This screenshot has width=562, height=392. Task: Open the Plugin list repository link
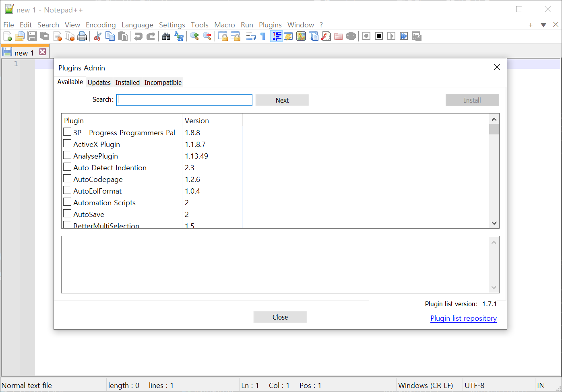[x=463, y=318]
